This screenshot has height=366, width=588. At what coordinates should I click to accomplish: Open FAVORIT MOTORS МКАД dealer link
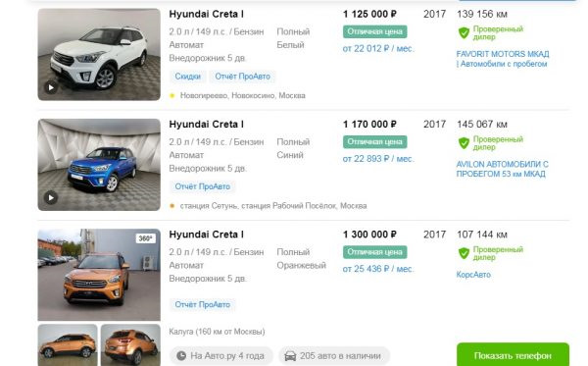(x=503, y=59)
